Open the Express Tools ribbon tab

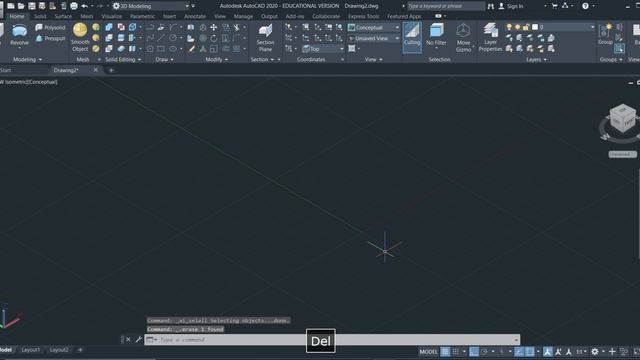coord(363,16)
